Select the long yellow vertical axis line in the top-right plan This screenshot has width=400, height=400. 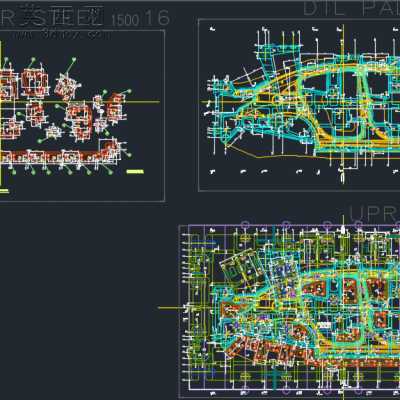(343, 103)
